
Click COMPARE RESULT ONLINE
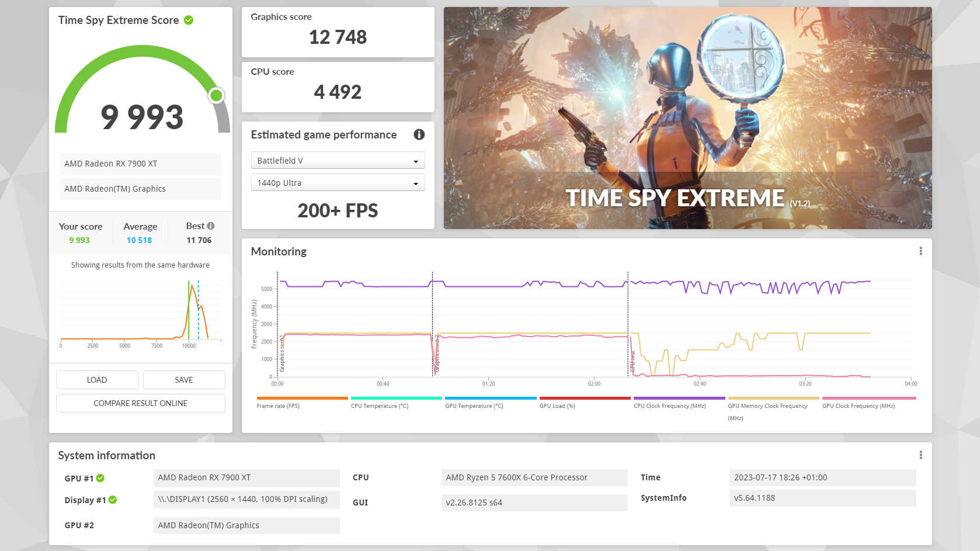140,403
